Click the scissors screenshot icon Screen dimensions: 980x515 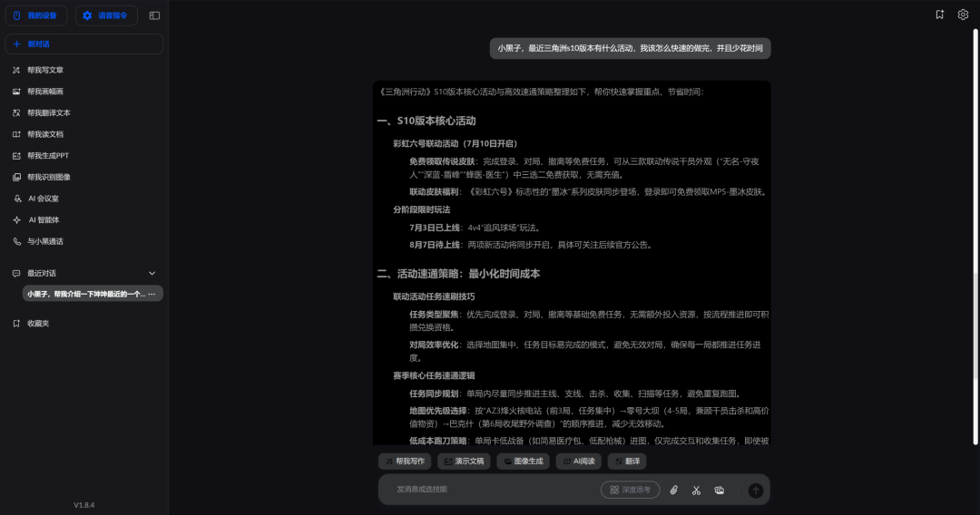696,491
